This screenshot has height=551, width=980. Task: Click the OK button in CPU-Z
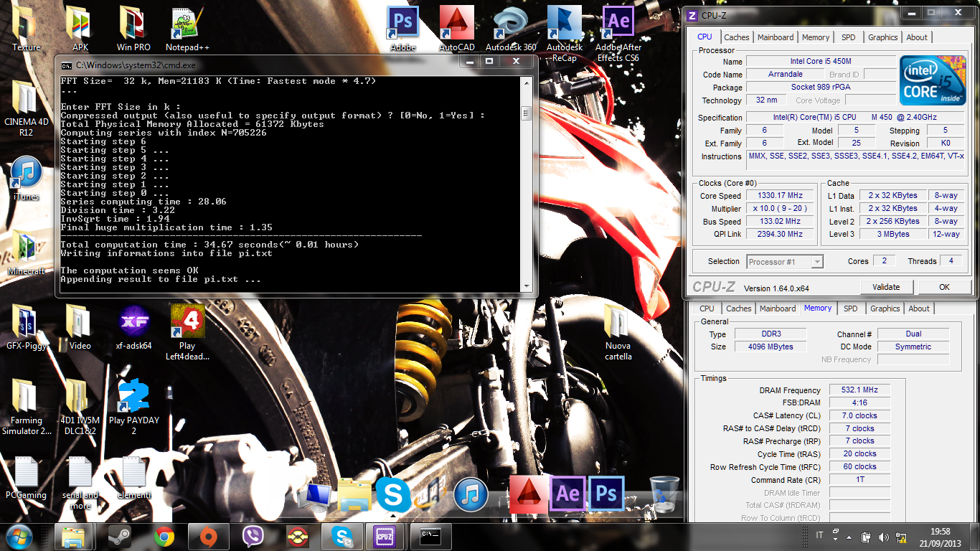pyautogui.click(x=944, y=287)
